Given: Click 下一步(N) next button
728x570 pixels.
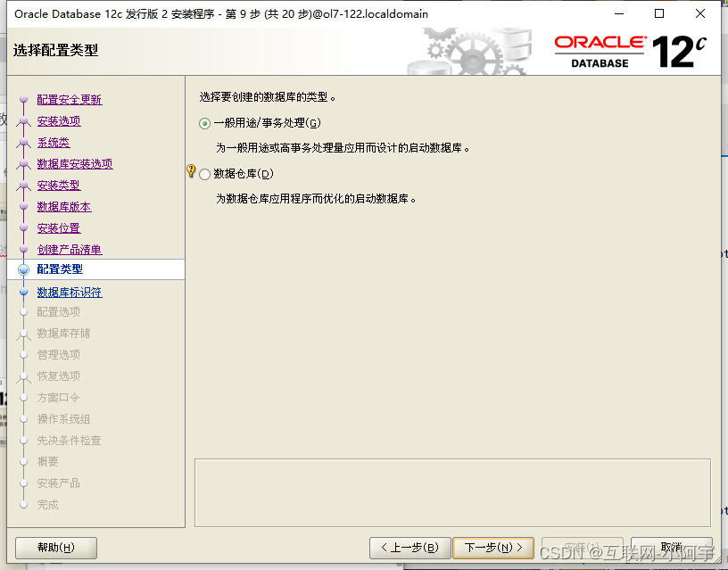Looking at the screenshot, I should click(x=493, y=548).
